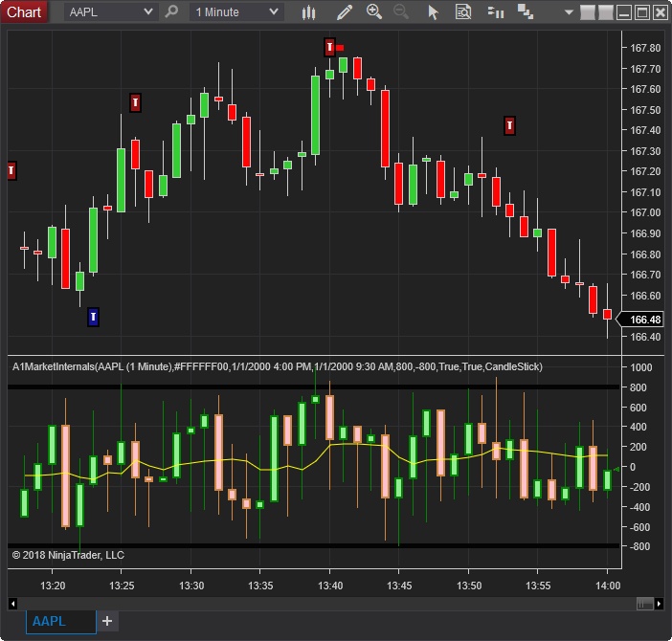Screen dimensions: 672x641
Task: Click the 800 level on indicator axis
Action: pos(638,387)
